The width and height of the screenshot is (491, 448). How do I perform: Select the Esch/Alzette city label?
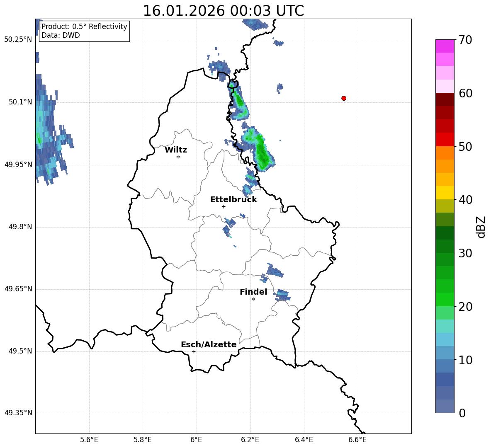coord(209,344)
